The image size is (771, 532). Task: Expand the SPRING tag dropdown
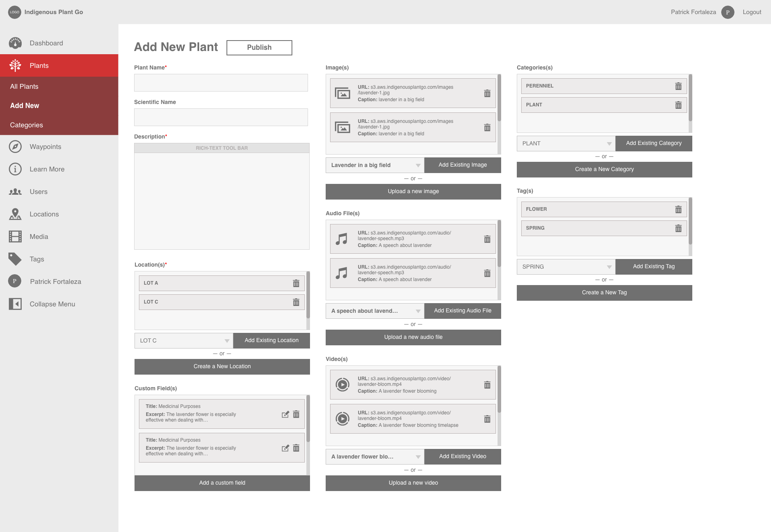[x=609, y=267]
